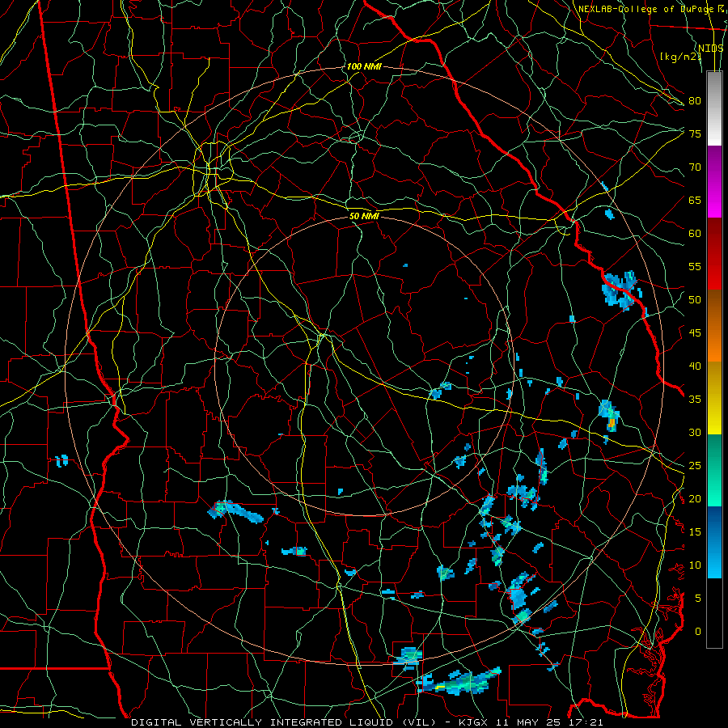Click the 0 value on the color scale
Screen dimensions: 728x728
[x=698, y=632]
